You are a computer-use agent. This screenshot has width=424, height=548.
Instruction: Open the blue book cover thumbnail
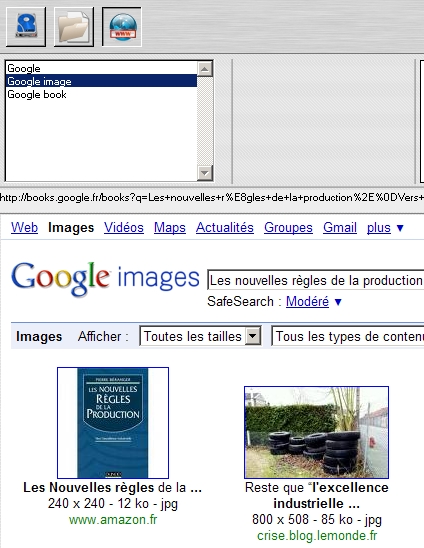113,423
